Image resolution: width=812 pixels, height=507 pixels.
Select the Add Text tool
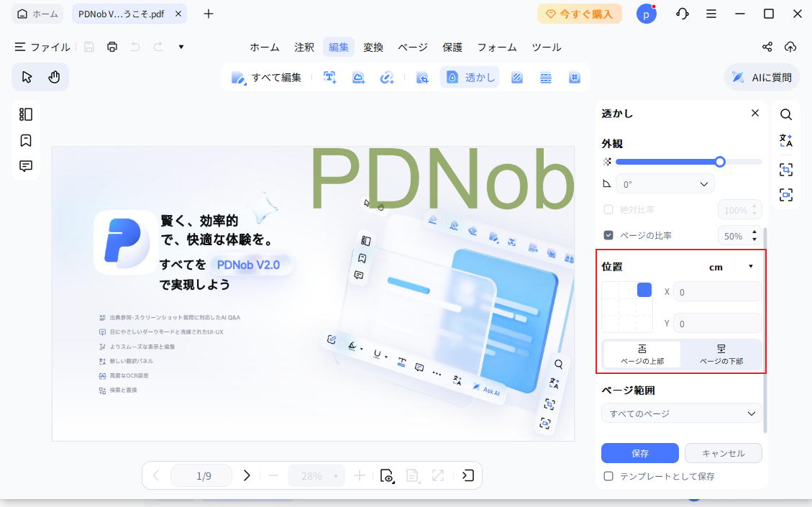(329, 77)
